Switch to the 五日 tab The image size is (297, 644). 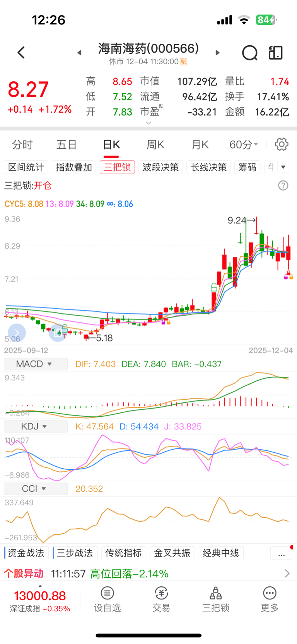tap(67, 144)
